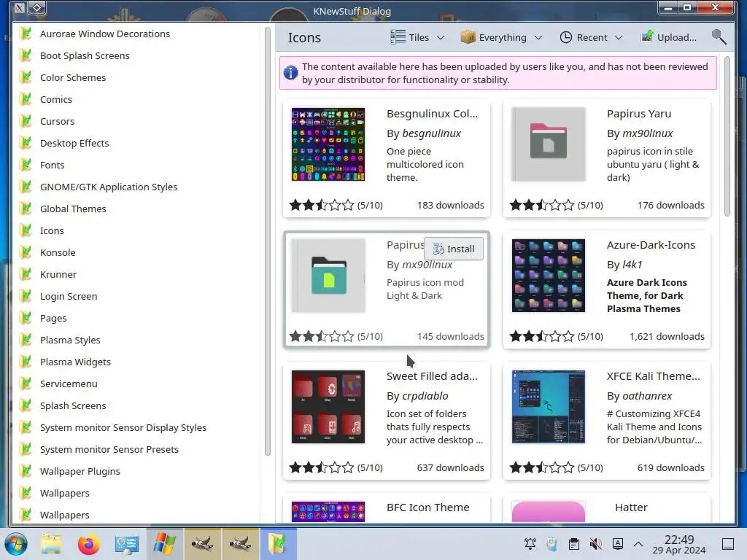
Task: Click author name besgnulinux
Action: [x=432, y=133]
